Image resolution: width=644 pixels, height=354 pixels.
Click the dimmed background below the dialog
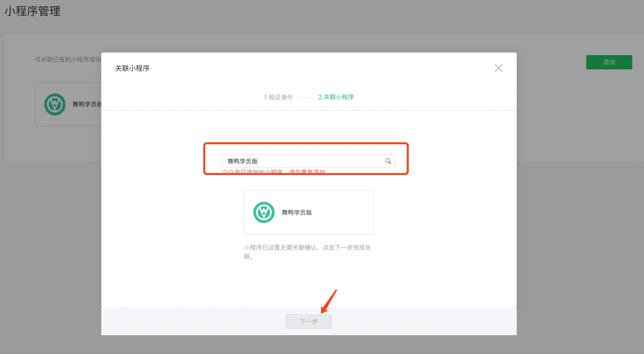pyautogui.click(x=308, y=345)
